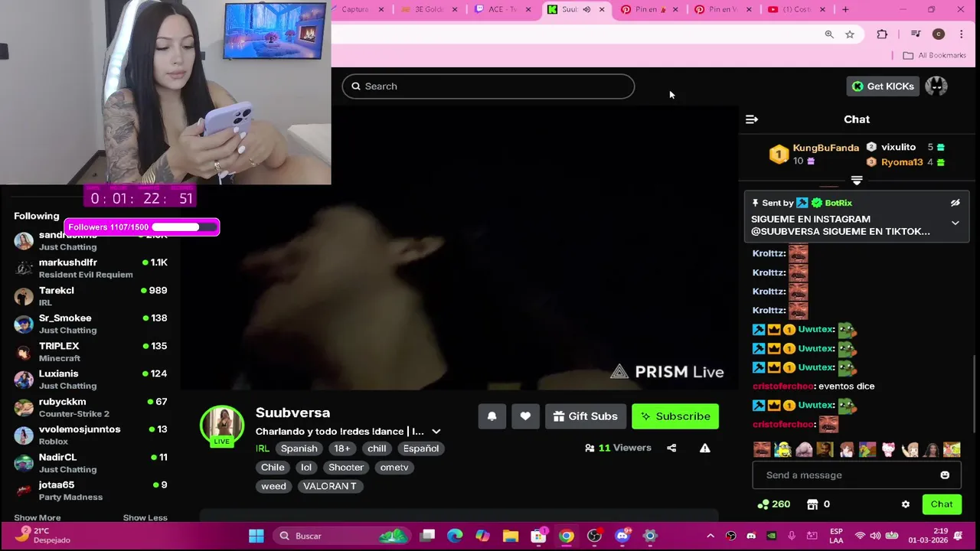Open the browser extensions puzzle icon
Image resolution: width=980 pixels, height=551 pixels.
(882, 34)
